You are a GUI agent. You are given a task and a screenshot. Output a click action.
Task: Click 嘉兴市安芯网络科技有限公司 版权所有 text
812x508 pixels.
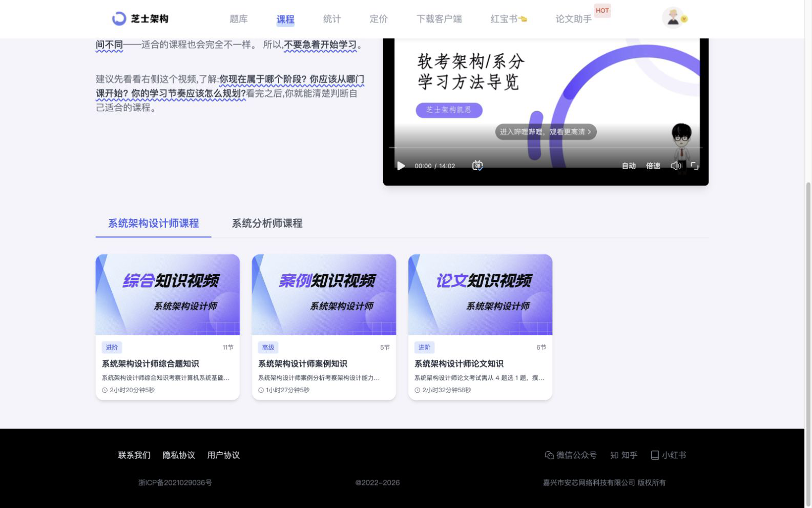pyautogui.click(x=605, y=483)
